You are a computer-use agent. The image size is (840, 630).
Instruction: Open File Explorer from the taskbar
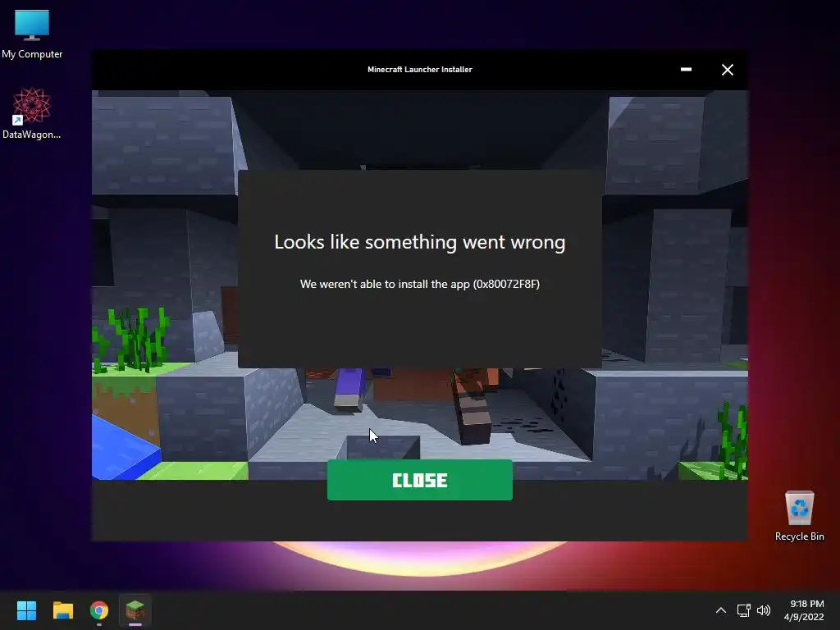point(62,610)
